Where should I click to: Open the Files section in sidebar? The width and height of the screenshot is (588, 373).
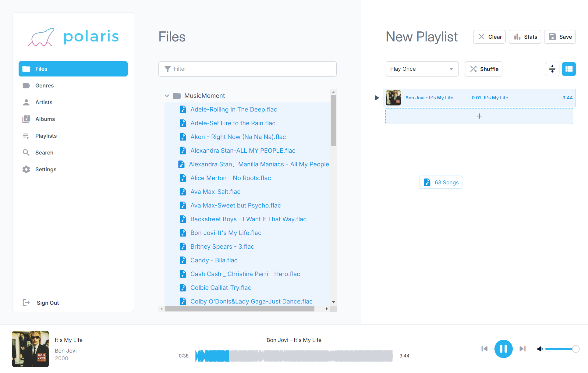73,69
